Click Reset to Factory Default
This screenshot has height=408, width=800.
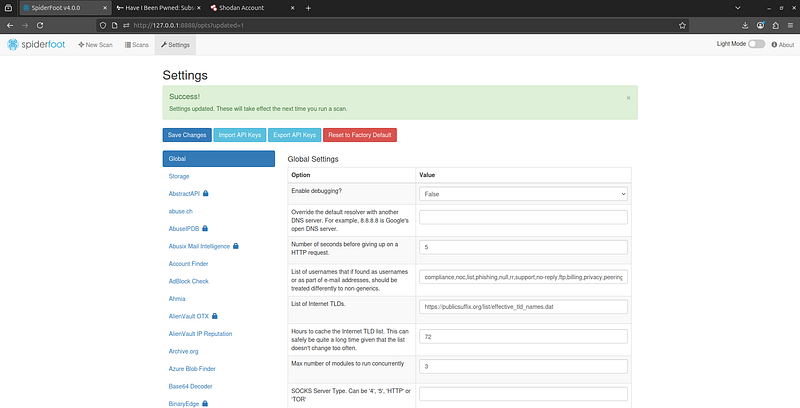click(x=360, y=135)
